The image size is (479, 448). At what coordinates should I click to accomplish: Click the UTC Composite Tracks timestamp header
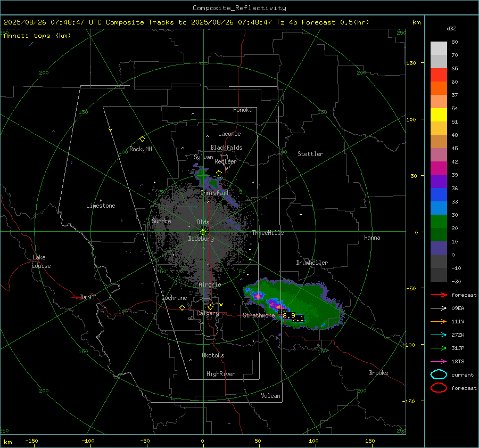[x=186, y=22]
